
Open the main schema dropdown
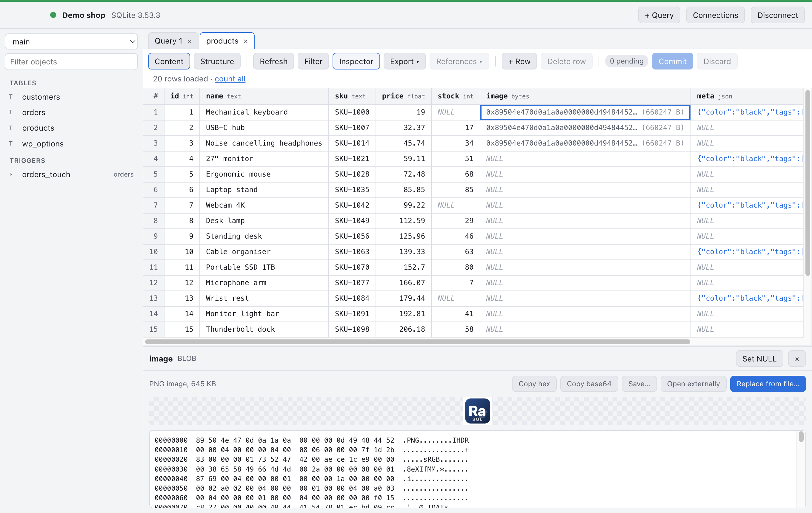pyautogui.click(x=71, y=41)
